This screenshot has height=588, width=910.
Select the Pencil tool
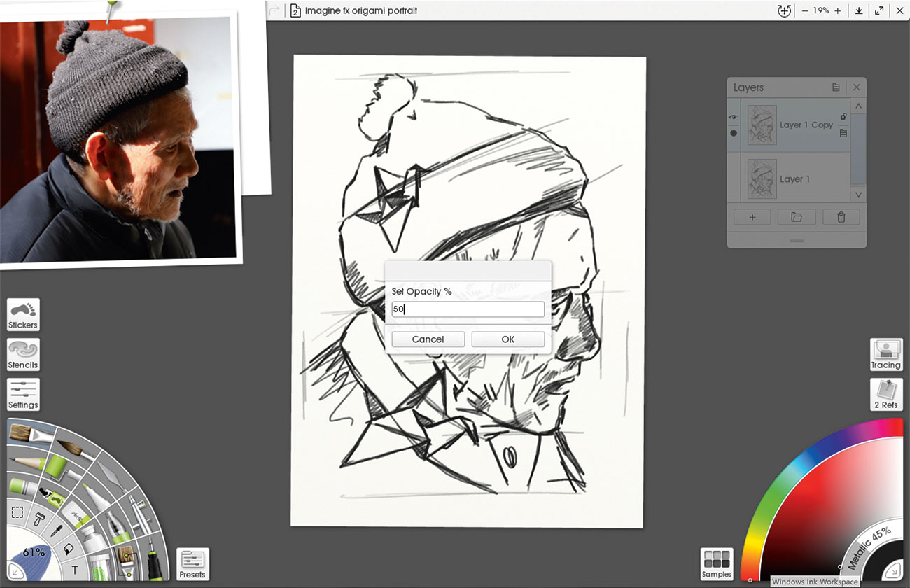(x=27, y=463)
